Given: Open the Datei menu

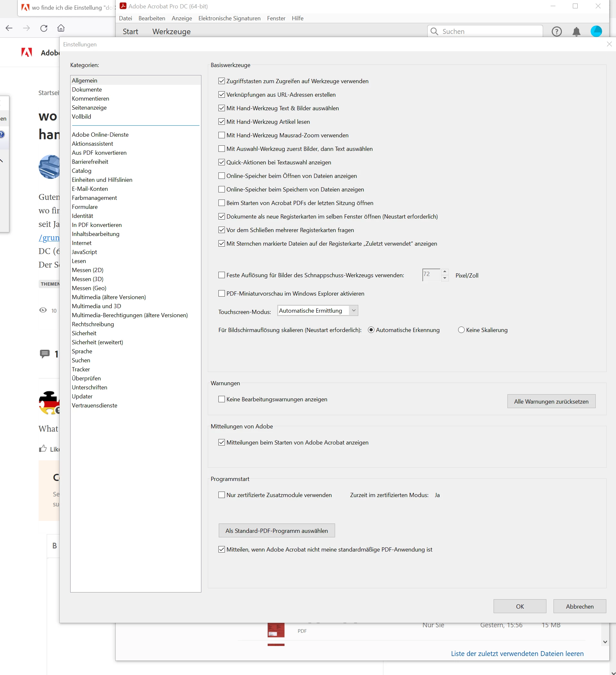Looking at the screenshot, I should pyautogui.click(x=125, y=18).
